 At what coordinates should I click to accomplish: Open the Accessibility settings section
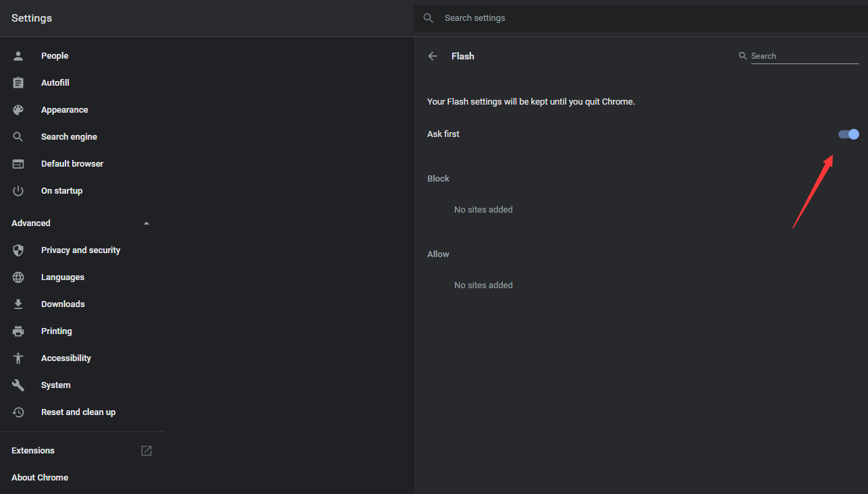point(65,358)
